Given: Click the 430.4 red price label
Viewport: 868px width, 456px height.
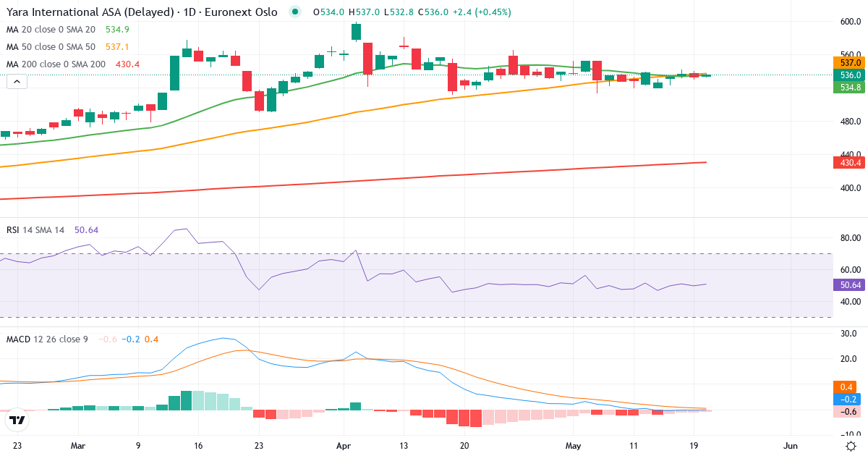Looking at the screenshot, I should (x=850, y=164).
